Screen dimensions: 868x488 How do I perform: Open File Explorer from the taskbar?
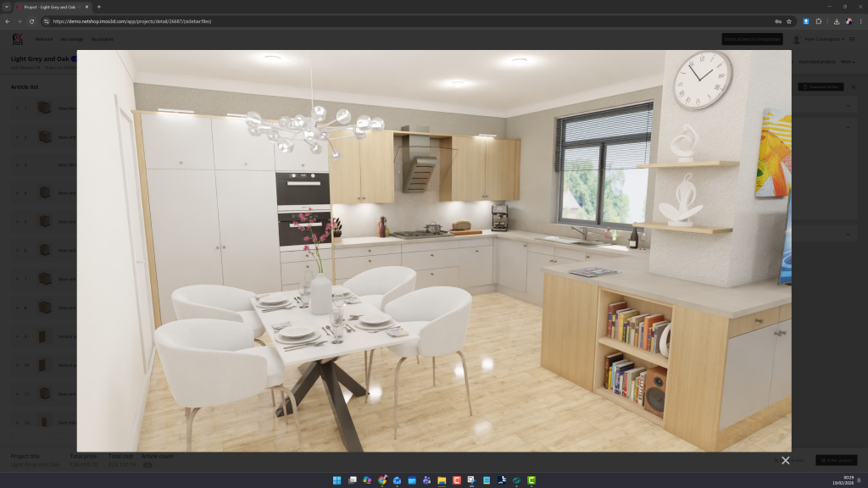(x=442, y=480)
